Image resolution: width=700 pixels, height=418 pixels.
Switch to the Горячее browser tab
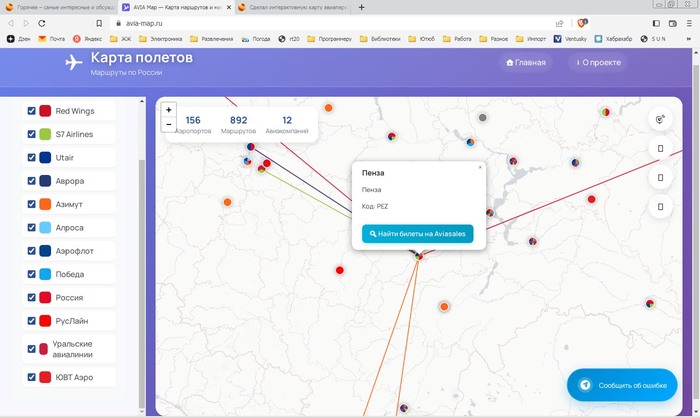[60, 7]
